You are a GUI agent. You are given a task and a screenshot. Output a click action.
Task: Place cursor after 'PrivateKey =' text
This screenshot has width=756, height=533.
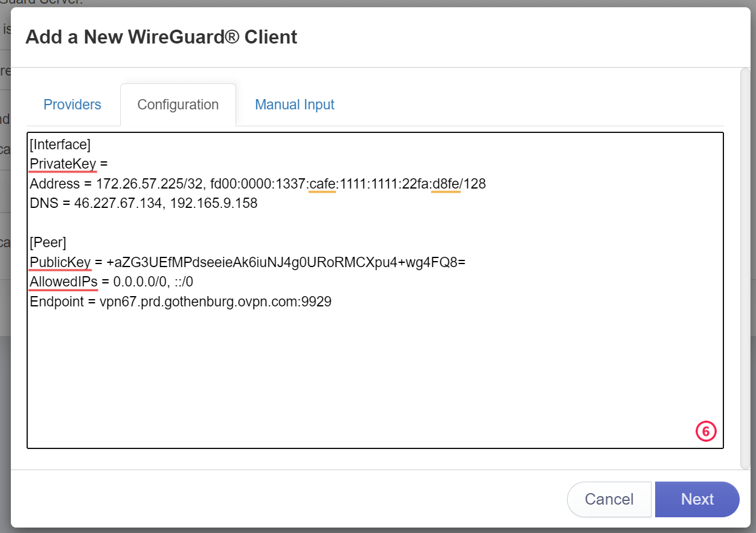pos(109,164)
